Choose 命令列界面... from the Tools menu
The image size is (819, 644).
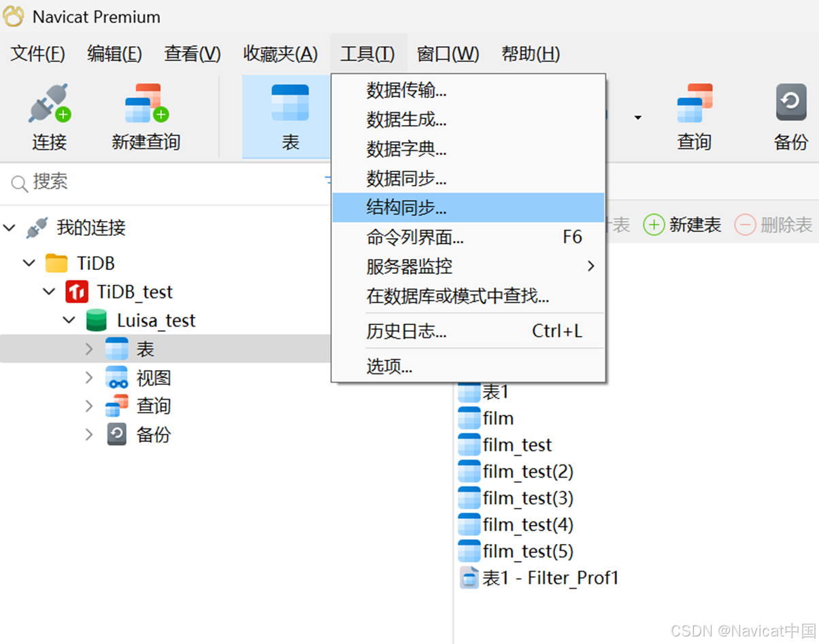(469, 237)
